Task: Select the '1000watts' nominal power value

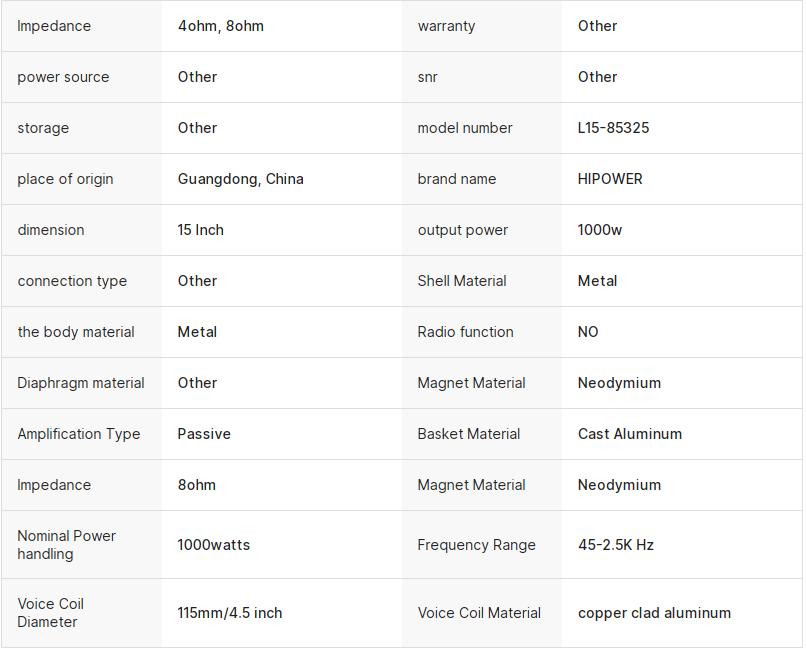Action: click(213, 544)
